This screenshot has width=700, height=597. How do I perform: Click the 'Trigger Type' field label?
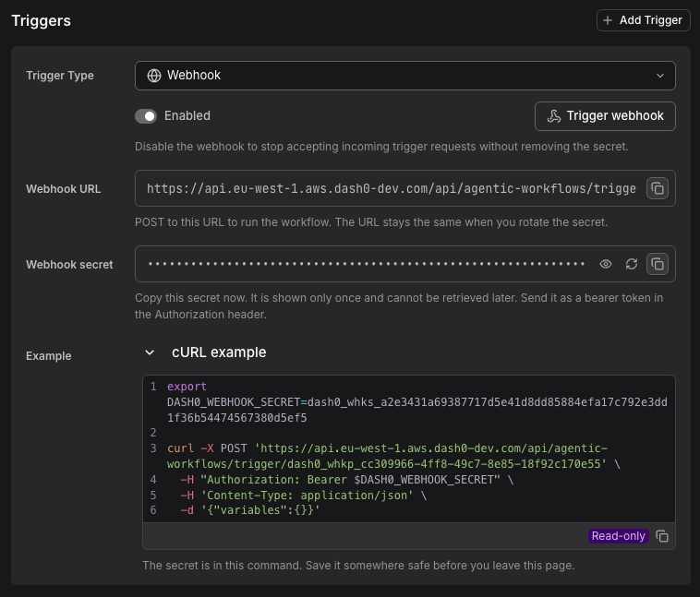(60, 76)
